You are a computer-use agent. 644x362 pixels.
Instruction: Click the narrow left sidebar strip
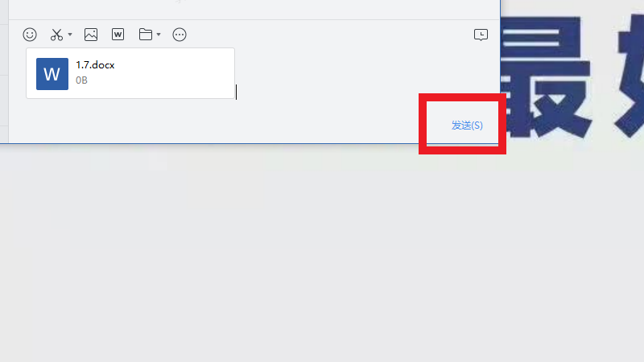coord(4,72)
